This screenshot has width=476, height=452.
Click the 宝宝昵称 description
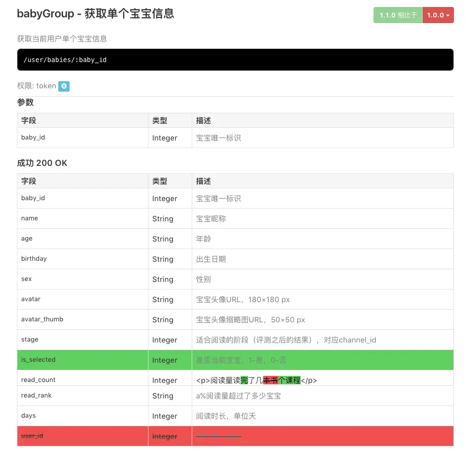pos(211,219)
